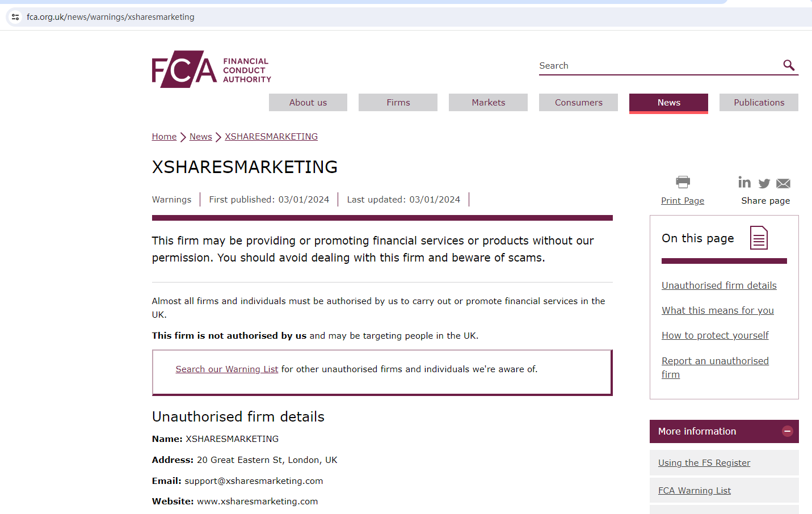Collapse the More information section
Image resolution: width=812 pixels, height=514 pixels.
coord(787,431)
